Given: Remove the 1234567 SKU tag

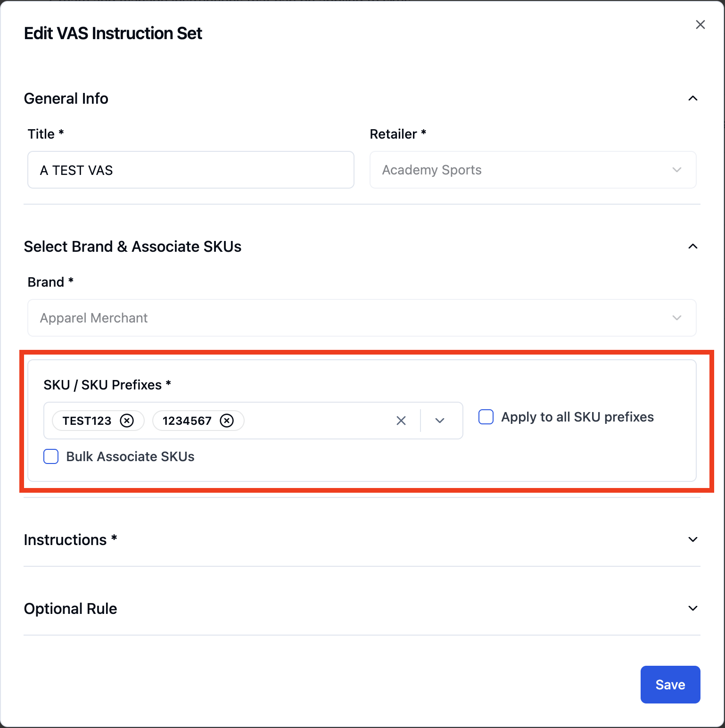Looking at the screenshot, I should click(227, 421).
